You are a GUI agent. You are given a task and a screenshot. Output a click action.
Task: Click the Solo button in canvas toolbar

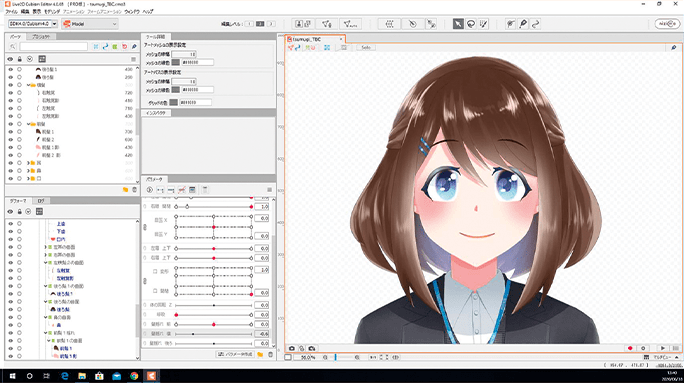click(x=366, y=48)
